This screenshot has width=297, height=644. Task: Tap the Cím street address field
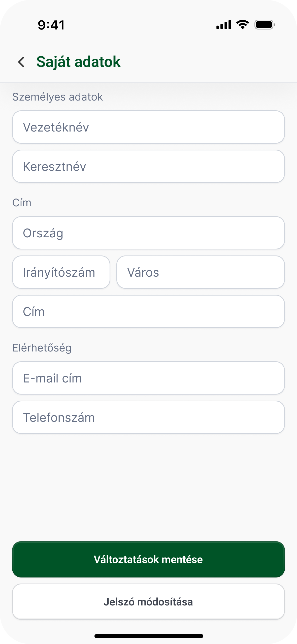(148, 312)
